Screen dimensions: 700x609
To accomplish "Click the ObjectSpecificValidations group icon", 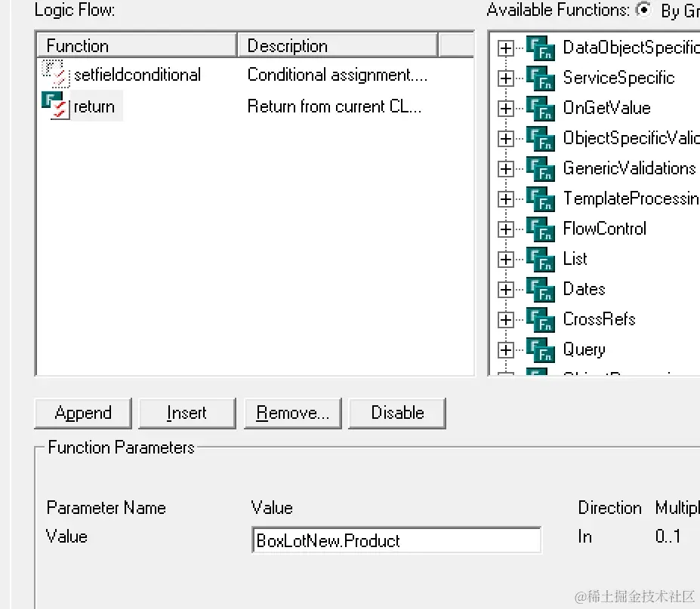I will [x=540, y=138].
